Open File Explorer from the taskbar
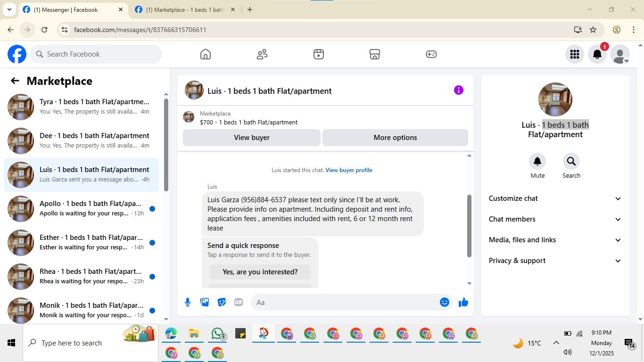 coord(194,334)
